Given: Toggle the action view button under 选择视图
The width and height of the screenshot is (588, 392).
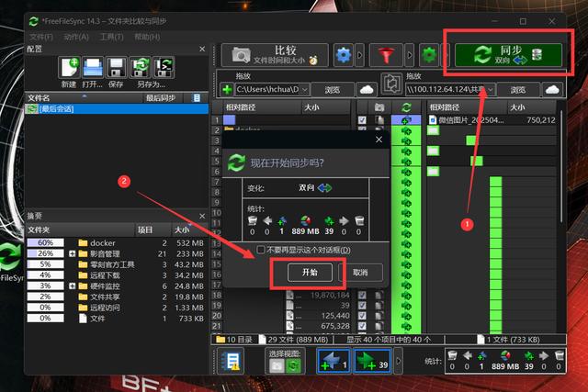Looking at the screenshot, I should 293,365.
